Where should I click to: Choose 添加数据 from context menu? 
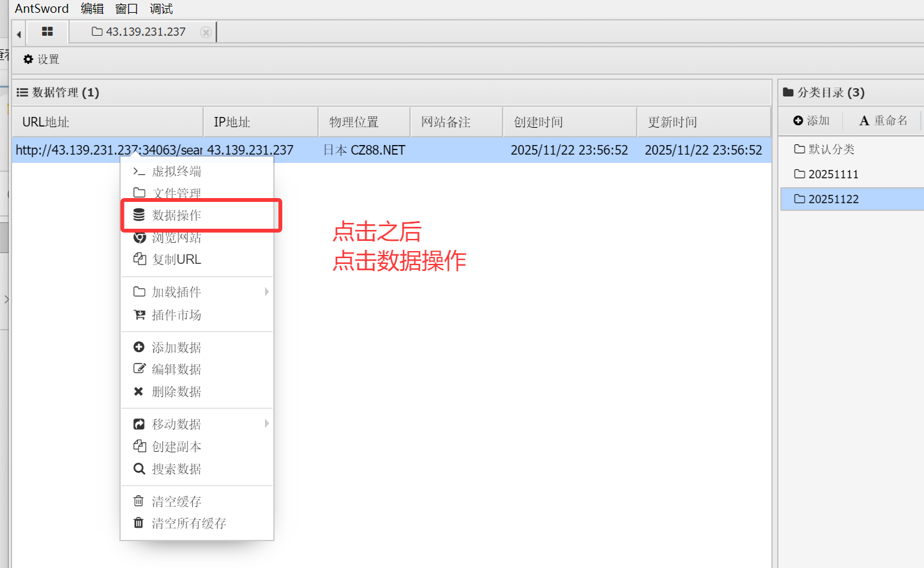[x=197, y=348]
